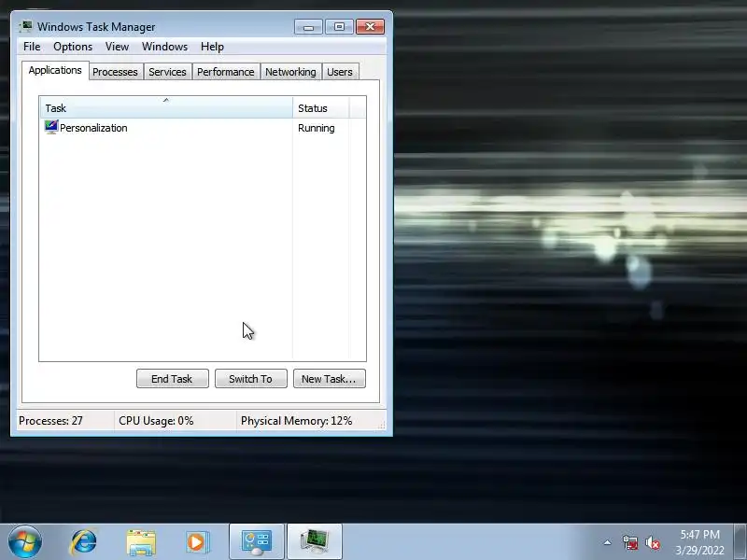Click the New Task... button
747x560 pixels.
tap(330, 379)
